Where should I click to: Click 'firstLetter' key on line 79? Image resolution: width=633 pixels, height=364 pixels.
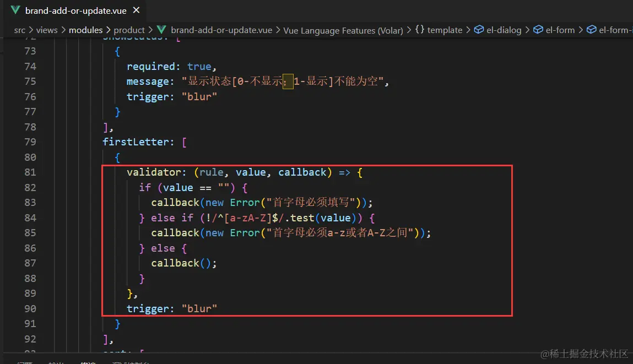135,142
